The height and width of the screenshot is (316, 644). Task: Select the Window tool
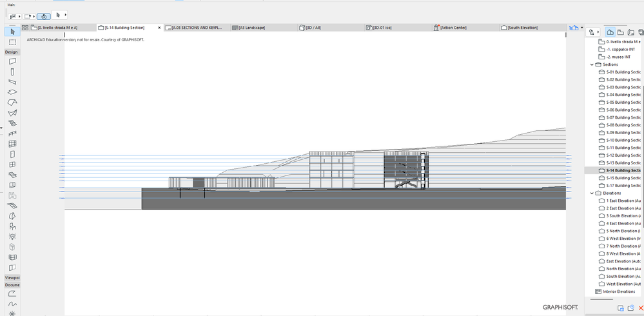pos(12,164)
